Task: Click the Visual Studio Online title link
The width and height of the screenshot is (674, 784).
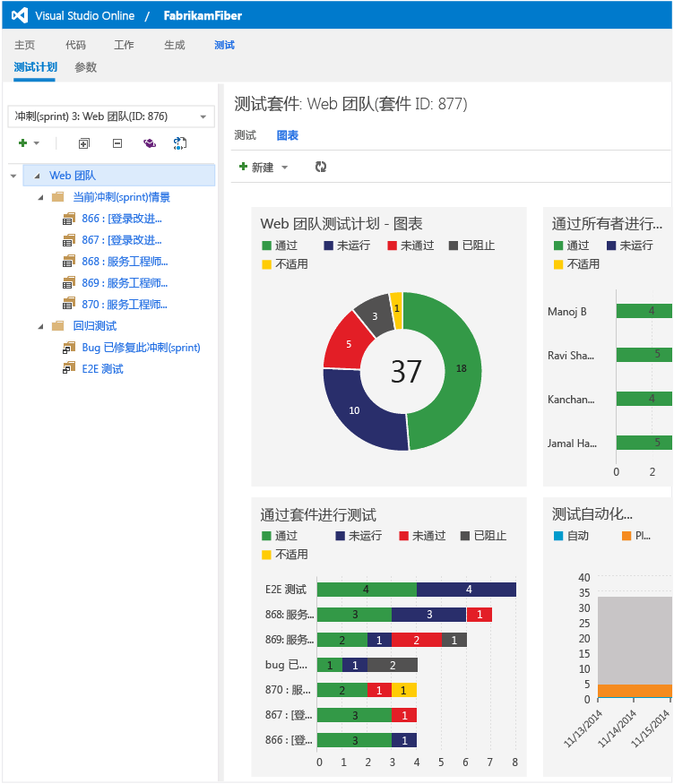Action: (85, 15)
